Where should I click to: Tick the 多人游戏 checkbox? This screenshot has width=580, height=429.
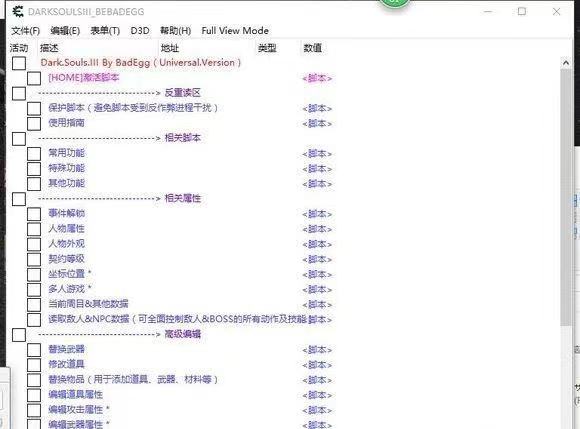pos(34,290)
